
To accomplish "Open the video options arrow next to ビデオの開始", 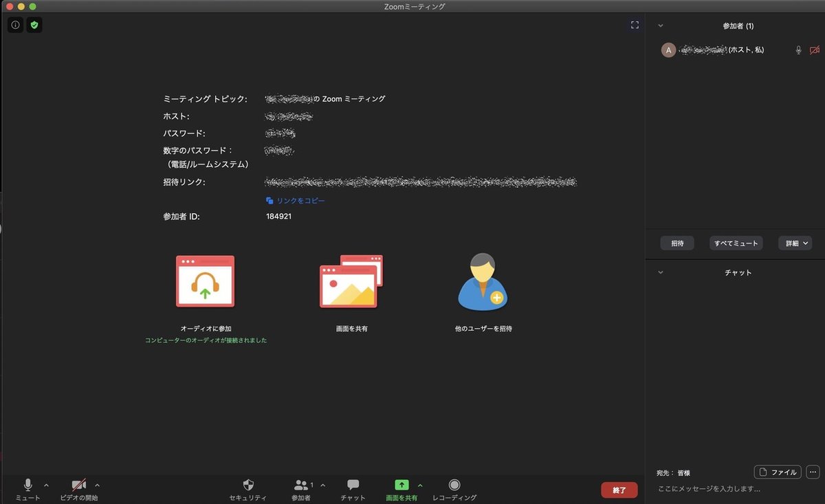I will tap(98, 484).
